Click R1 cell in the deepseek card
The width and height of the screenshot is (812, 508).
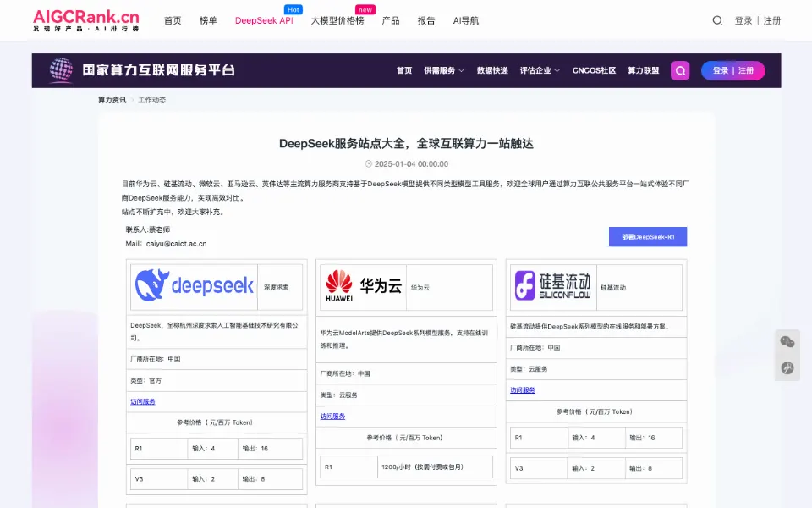[159, 449]
